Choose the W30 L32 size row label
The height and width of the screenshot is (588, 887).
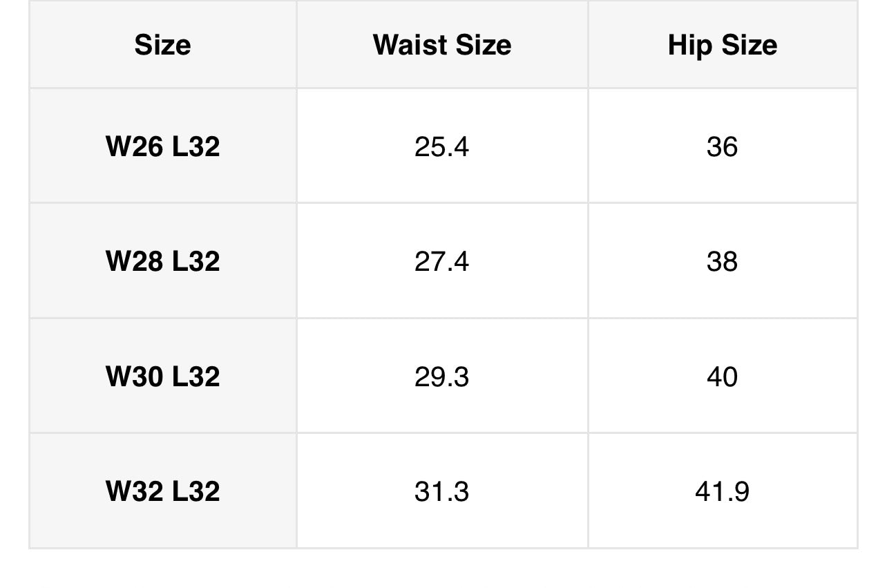(x=162, y=377)
